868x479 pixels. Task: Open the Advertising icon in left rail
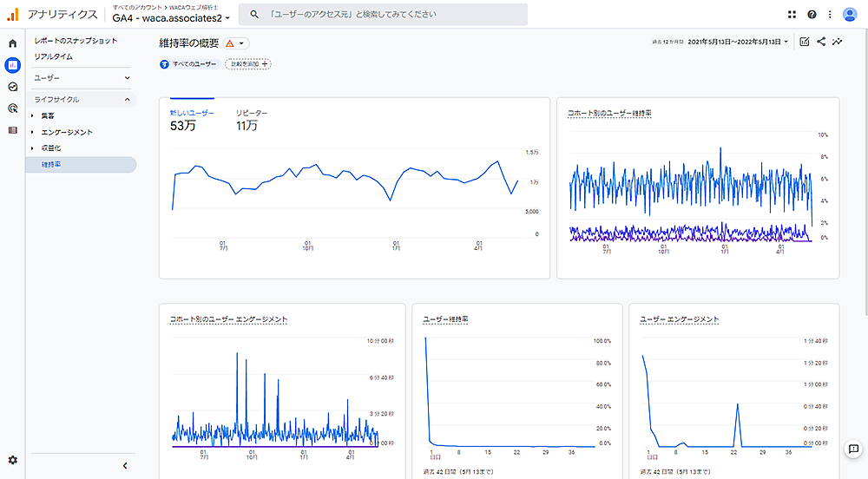coord(12,108)
